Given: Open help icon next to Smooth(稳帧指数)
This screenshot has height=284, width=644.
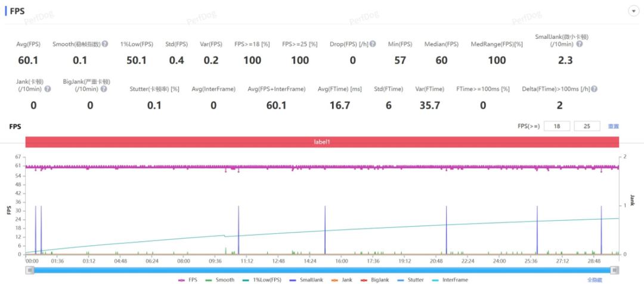Looking at the screenshot, I should click(105, 44).
